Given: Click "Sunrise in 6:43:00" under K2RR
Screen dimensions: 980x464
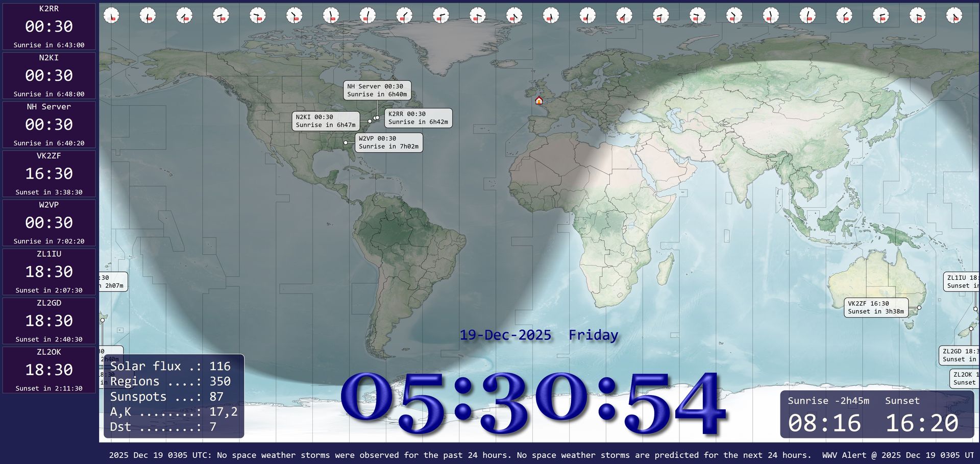Looking at the screenshot, I should [x=49, y=45].
